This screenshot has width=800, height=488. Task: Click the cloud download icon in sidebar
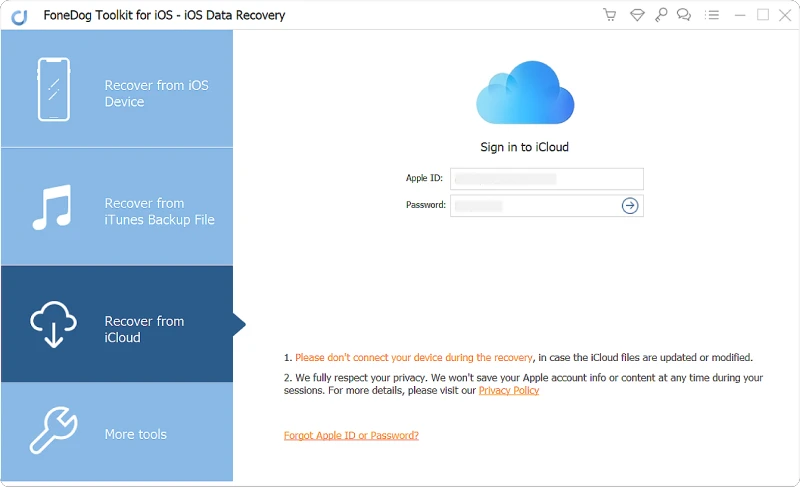53,324
